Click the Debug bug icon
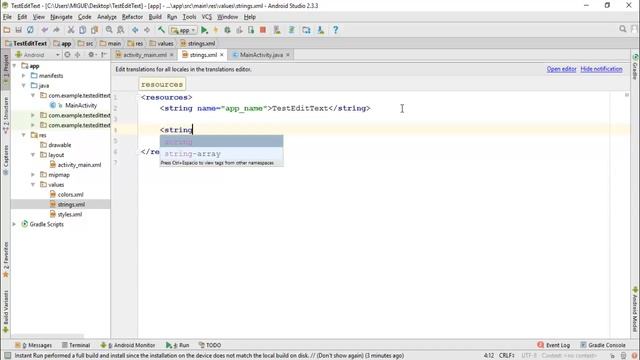This screenshot has width=640, height=360. click(228, 30)
